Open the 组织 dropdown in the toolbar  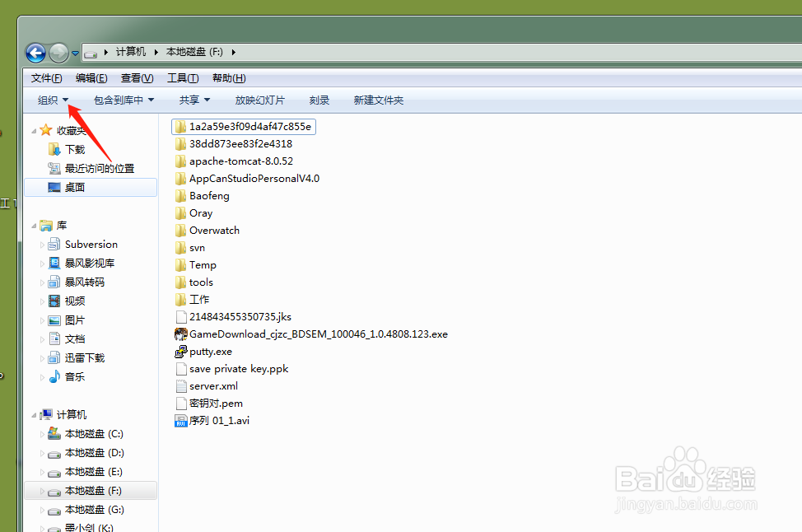point(53,100)
